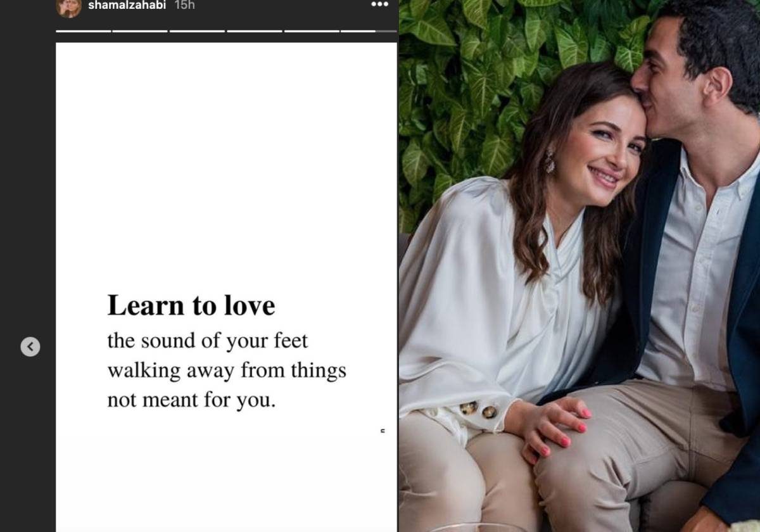Open the couple photo on the right
Viewport: 760px width, 532px height.
click(x=579, y=266)
